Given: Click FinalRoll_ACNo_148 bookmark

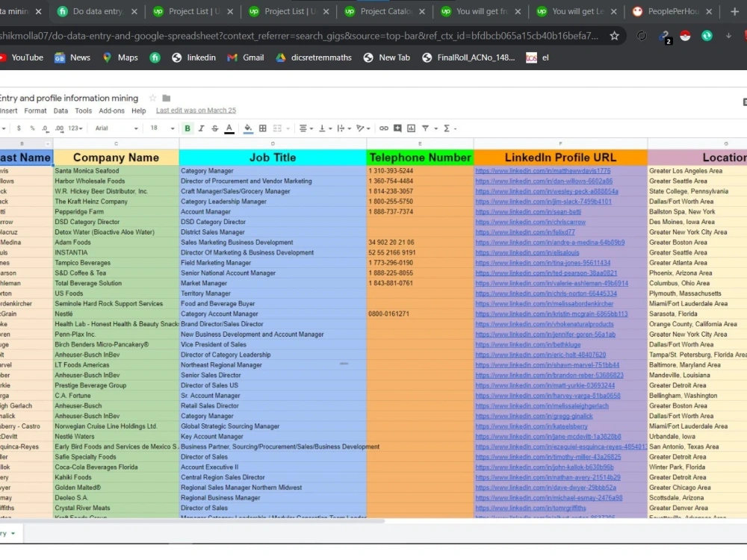Looking at the screenshot, I should [x=469, y=57].
